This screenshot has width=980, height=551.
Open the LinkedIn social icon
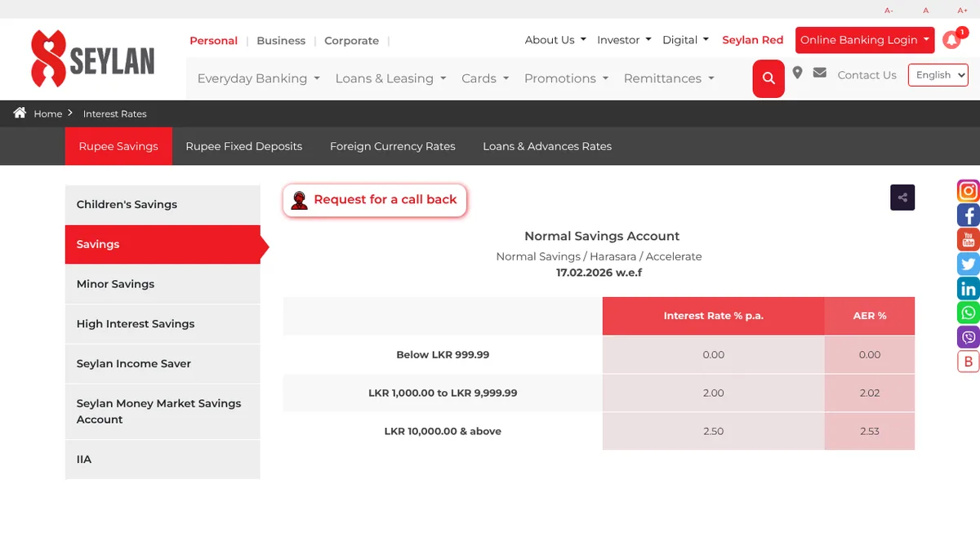click(x=969, y=288)
